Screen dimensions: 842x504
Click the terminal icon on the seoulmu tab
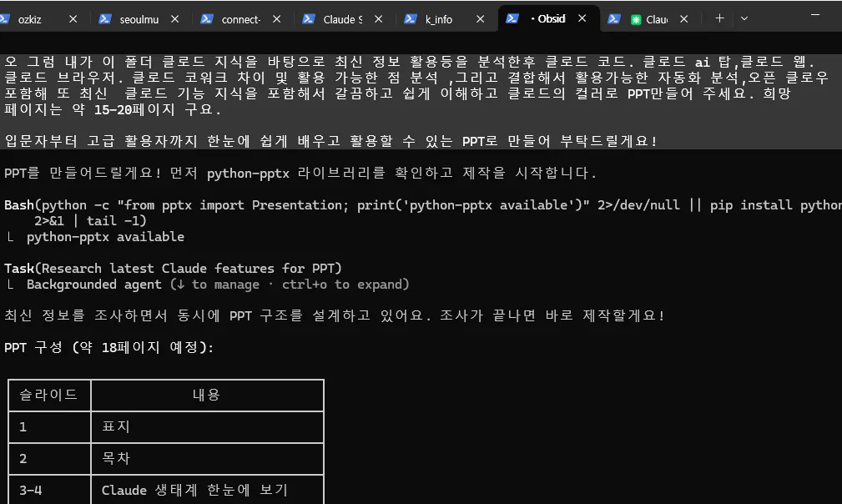103,18
